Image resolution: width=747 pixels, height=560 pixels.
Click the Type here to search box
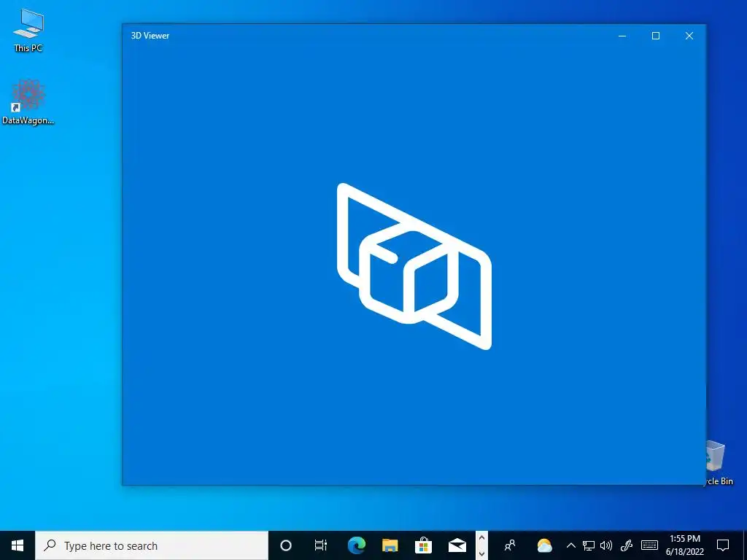point(152,545)
